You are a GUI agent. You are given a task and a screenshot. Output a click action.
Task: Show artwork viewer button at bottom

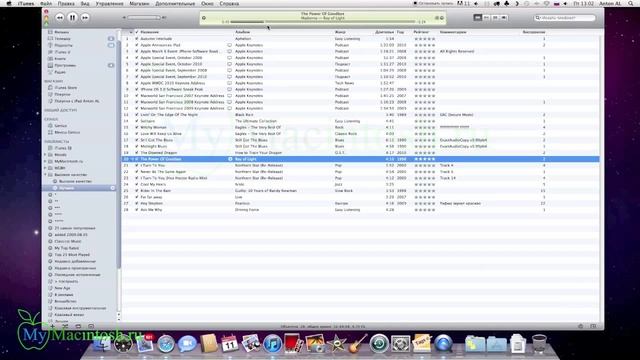click(x=91, y=327)
